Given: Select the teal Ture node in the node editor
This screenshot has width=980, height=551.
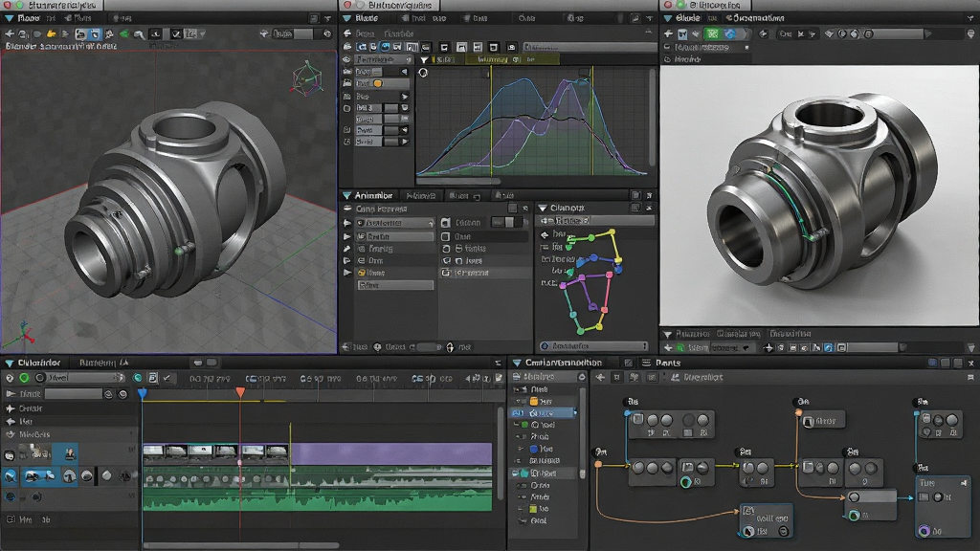Looking at the screenshot, I should point(943,507).
